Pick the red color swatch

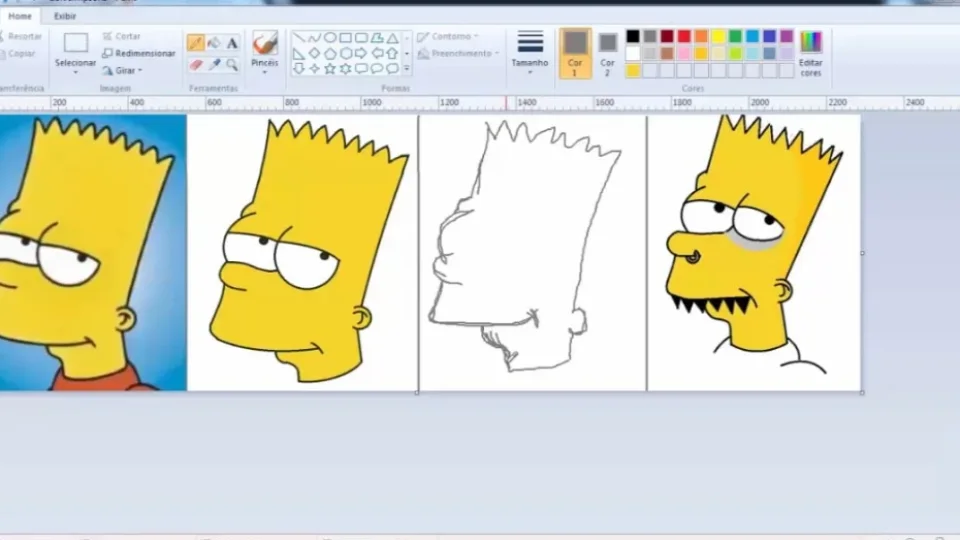684,37
